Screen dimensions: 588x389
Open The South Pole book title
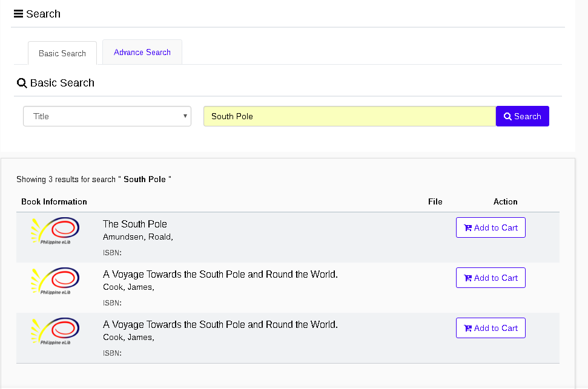click(135, 224)
